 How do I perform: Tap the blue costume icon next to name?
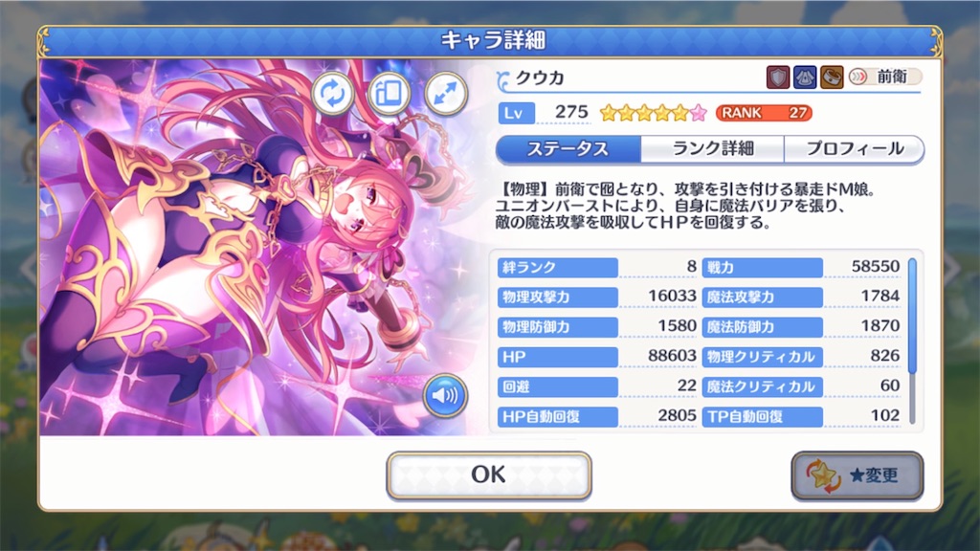(x=804, y=77)
